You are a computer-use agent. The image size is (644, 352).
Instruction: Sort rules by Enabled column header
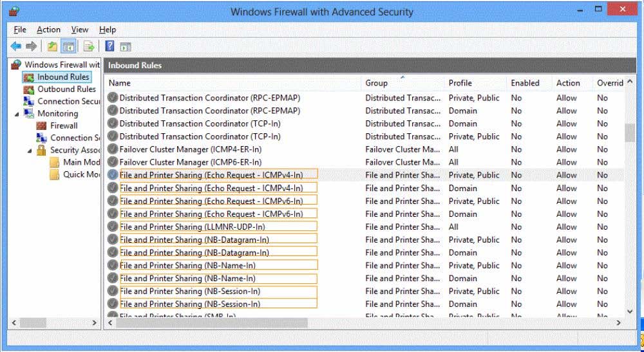point(530,83)
